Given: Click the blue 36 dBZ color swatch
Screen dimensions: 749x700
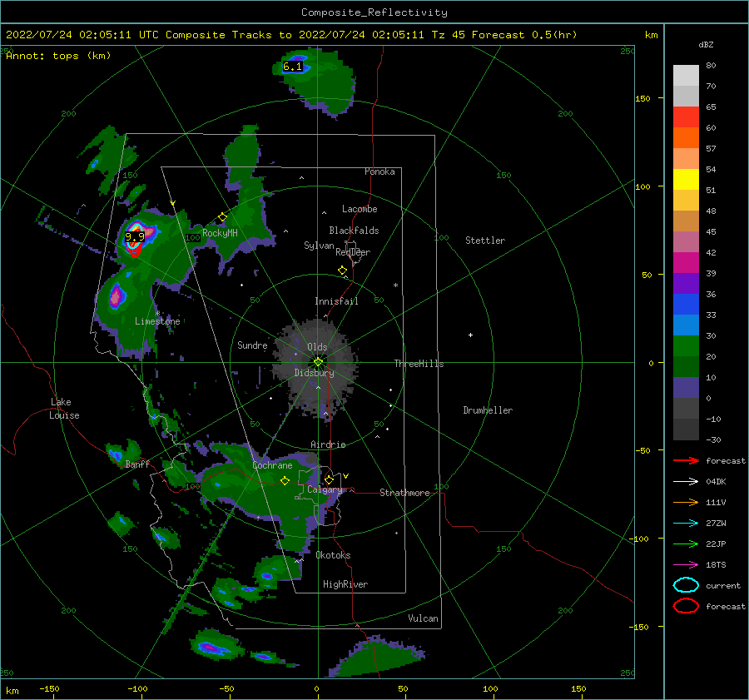Looking at the screenshot, I should (686, 304).
